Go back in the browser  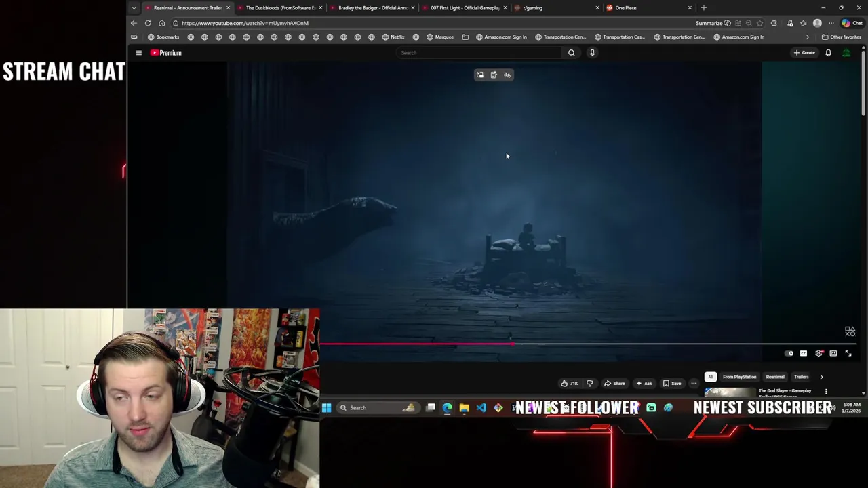[134, 23]
